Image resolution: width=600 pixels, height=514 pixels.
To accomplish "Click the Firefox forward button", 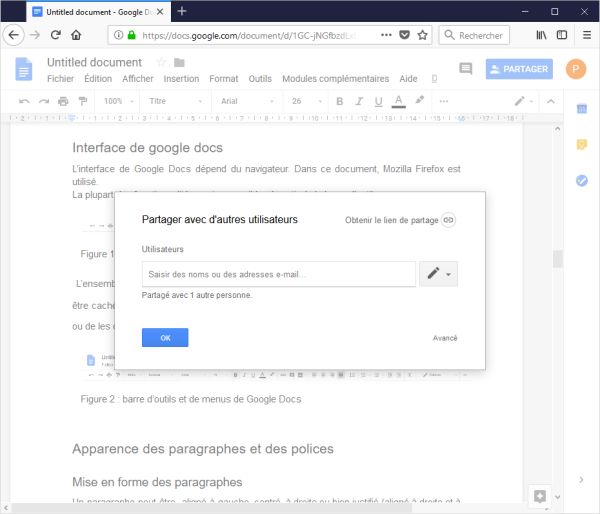I will pyautogui.click(x=35, y=35).
